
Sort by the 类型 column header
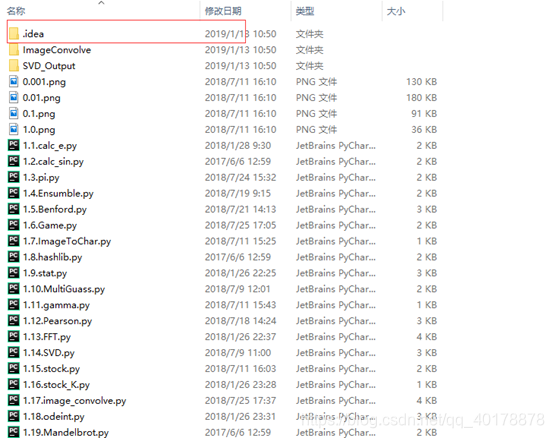pos(305,11)
